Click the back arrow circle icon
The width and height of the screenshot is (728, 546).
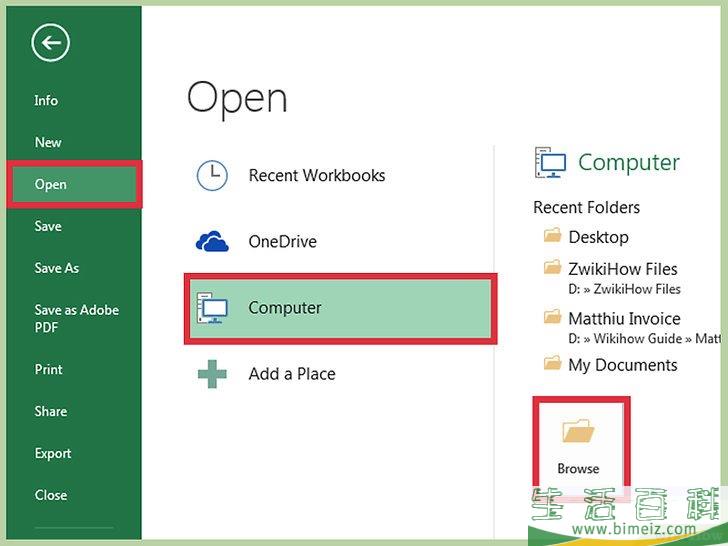51,43
